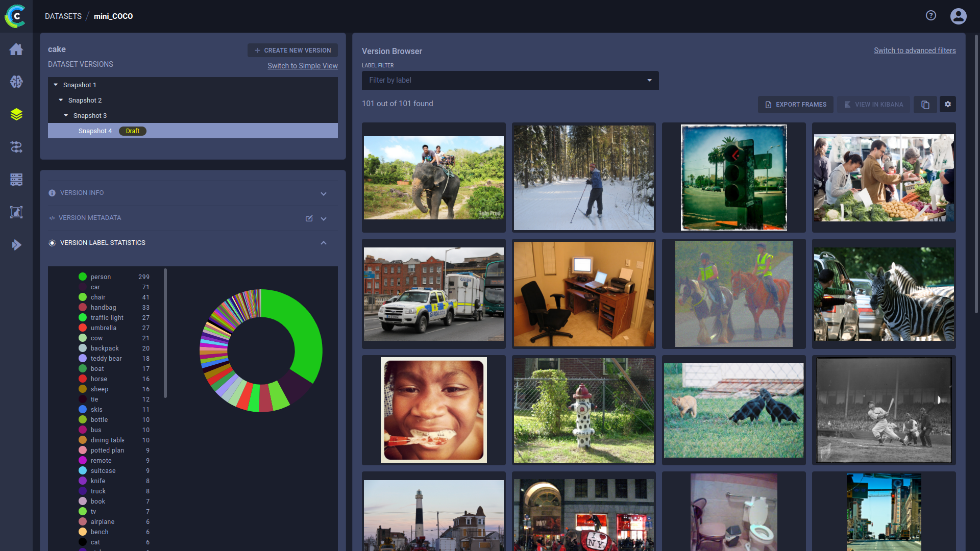This screenshot has width=980, height=551.
Task: Open the office desk and chair thumbnail
Action: pyautogui.click(x=584, y=294)
